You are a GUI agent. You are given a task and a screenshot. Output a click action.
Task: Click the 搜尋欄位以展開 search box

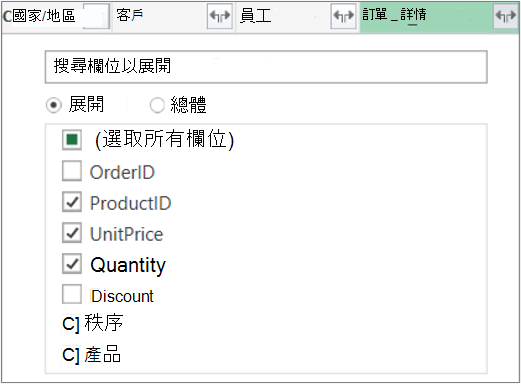coord(266,67)
